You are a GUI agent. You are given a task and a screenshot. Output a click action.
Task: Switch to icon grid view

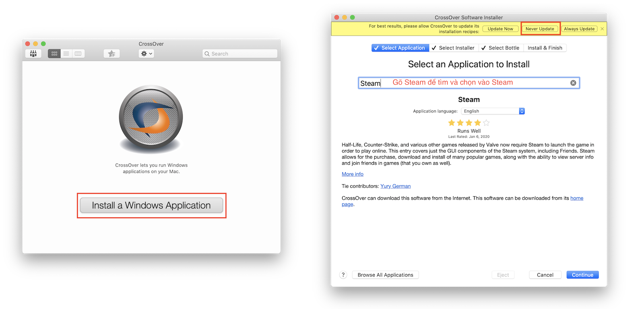[54, 54]
